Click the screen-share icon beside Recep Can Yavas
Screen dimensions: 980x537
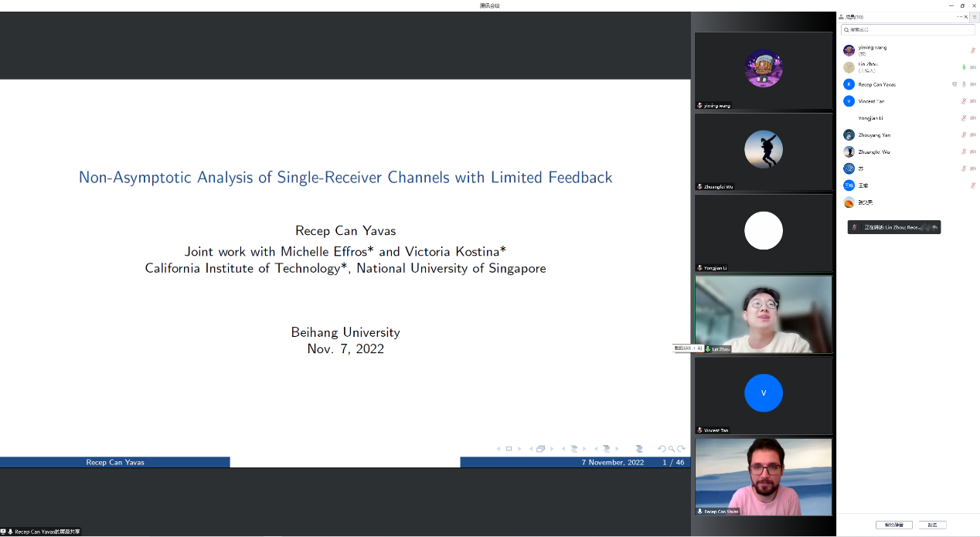[x=954, y=84]
